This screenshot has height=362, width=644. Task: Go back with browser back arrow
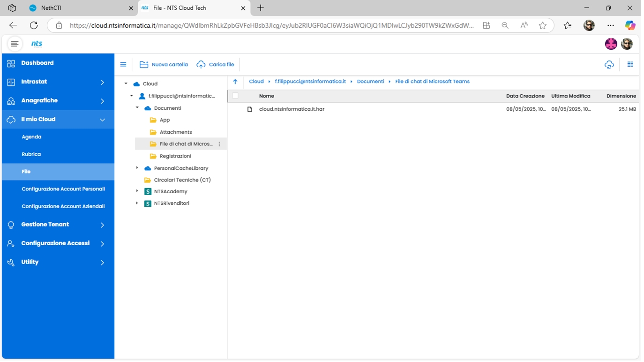(x=13, y=25)
